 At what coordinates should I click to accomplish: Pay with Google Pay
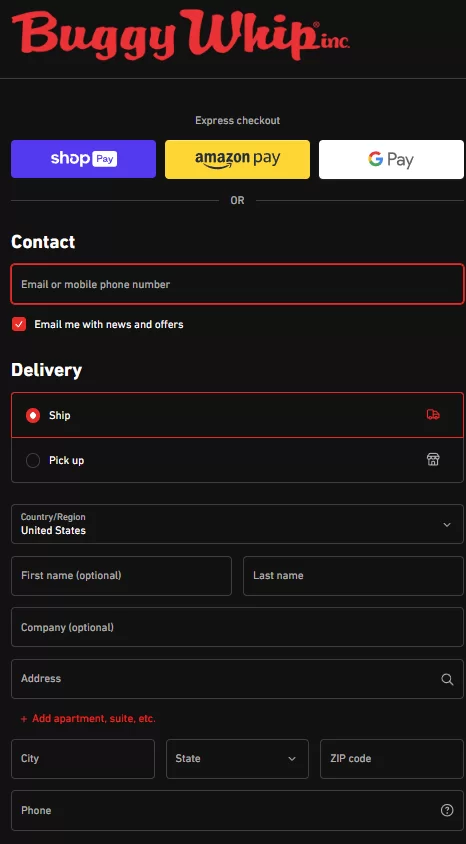click(391, 159)
